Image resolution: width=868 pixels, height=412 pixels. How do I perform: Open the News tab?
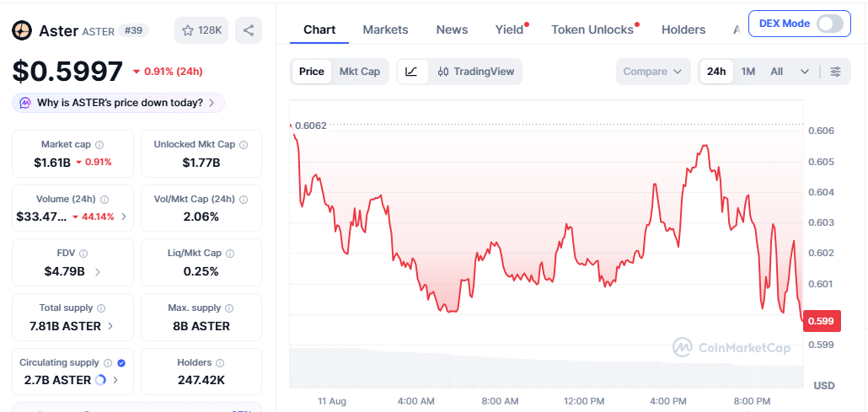coord(452,29)
